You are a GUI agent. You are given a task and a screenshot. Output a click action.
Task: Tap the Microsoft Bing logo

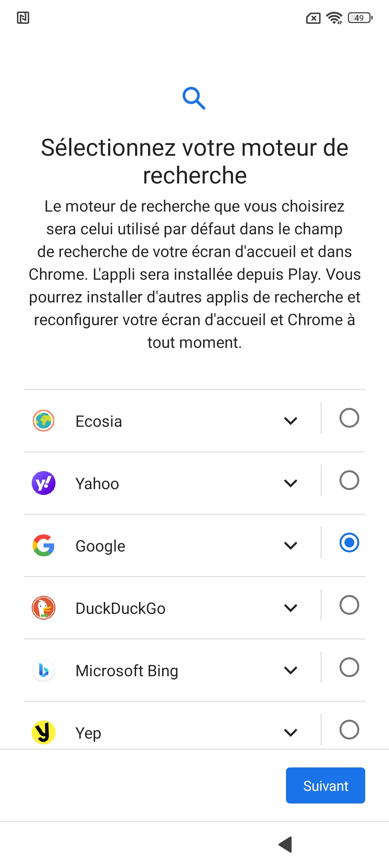pos(44,670)
